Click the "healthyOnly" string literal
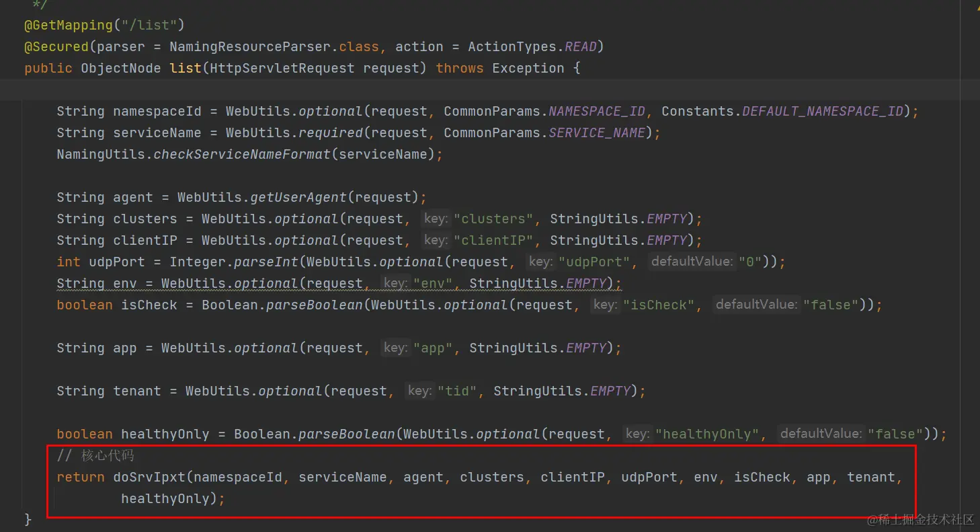 pos(708,434)
